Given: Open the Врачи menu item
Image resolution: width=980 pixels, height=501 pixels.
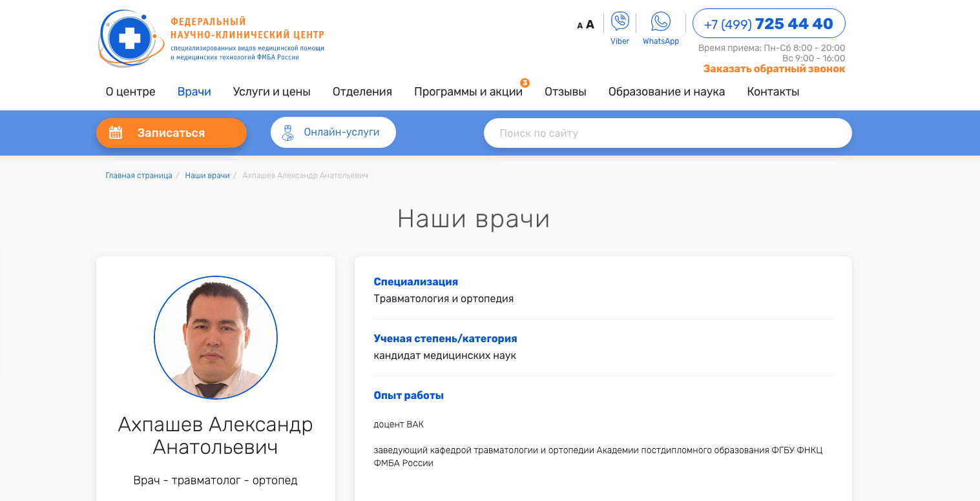Looking at the screenshot, I should (x=194, y=92).
